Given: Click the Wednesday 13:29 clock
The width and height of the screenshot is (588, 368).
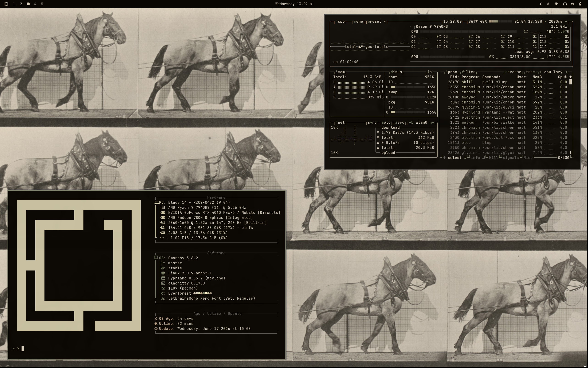Looking at the screenshot, I should 291,4.
